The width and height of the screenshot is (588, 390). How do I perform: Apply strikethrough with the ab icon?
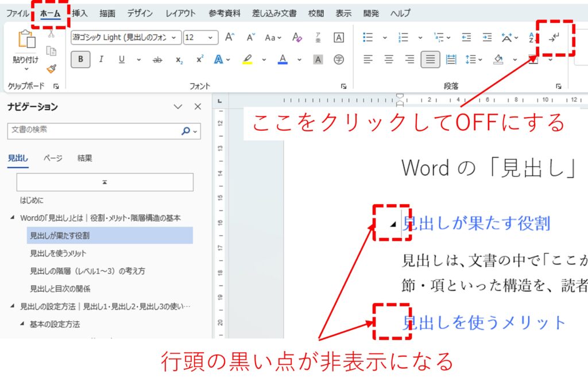click(157, 60)
